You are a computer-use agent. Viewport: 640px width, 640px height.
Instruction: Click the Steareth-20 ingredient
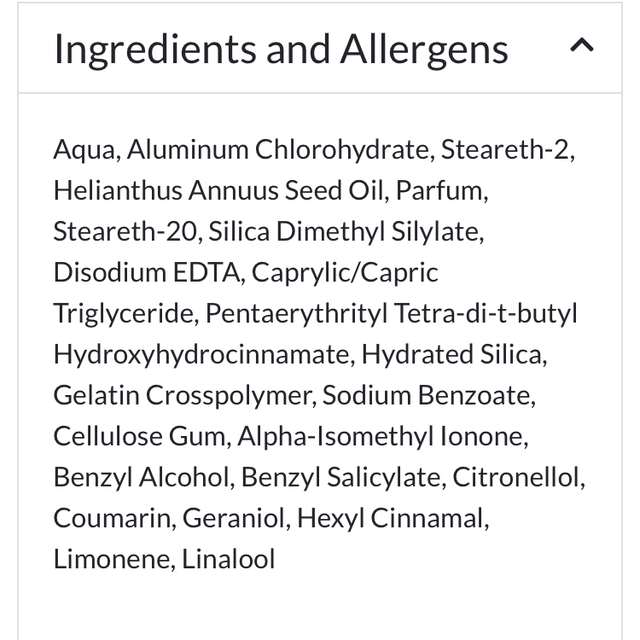[x=127, y=232]
